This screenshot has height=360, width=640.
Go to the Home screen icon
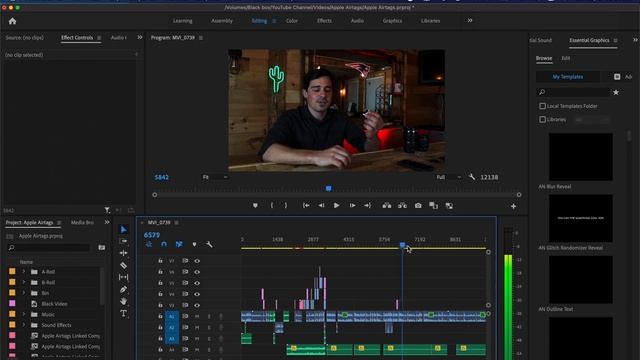pos(12,21)
